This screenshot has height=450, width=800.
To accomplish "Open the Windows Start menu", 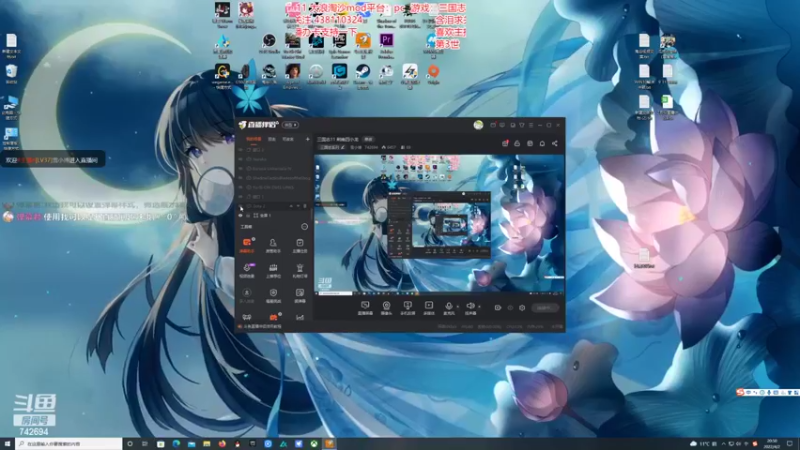I will [x=7, y=444].
